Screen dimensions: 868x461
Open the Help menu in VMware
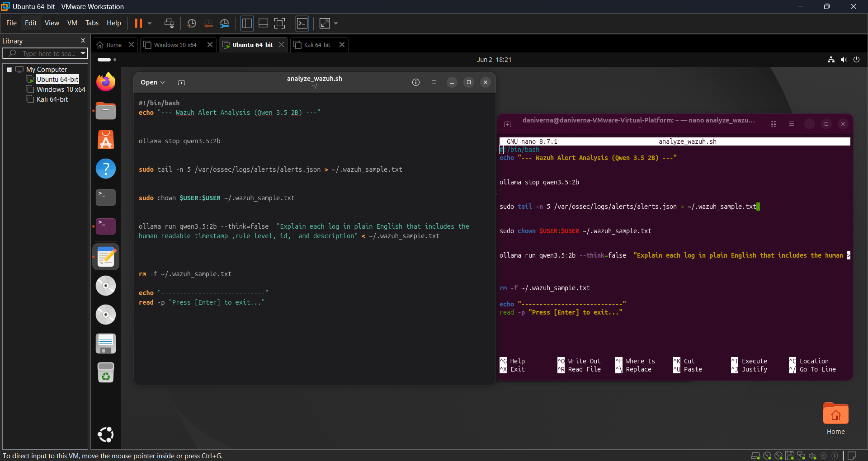coord(114,23)
